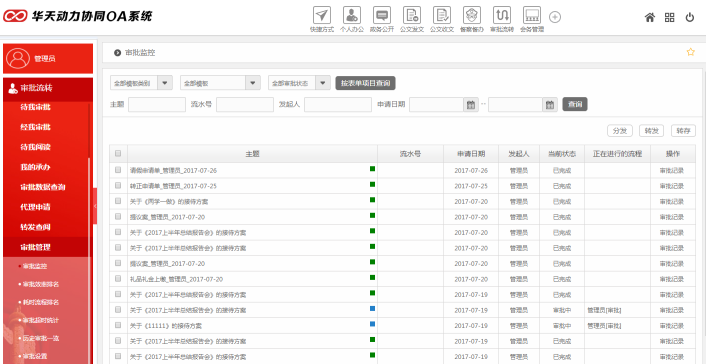The height and width of the screenshot is (364, 706).
Task: Click the 申请日期 start date field
Action: [437, 105]
